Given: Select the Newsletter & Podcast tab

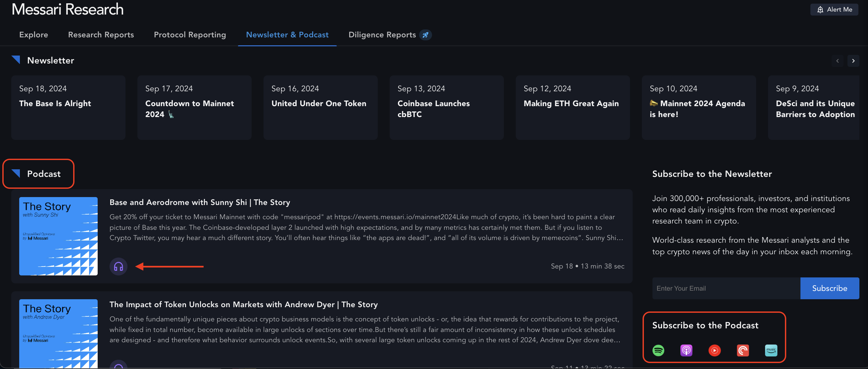Looking at the screenshot, I should (287, 35).
